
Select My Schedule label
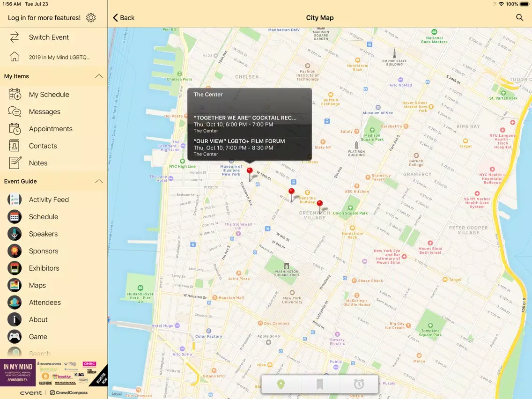49,94
